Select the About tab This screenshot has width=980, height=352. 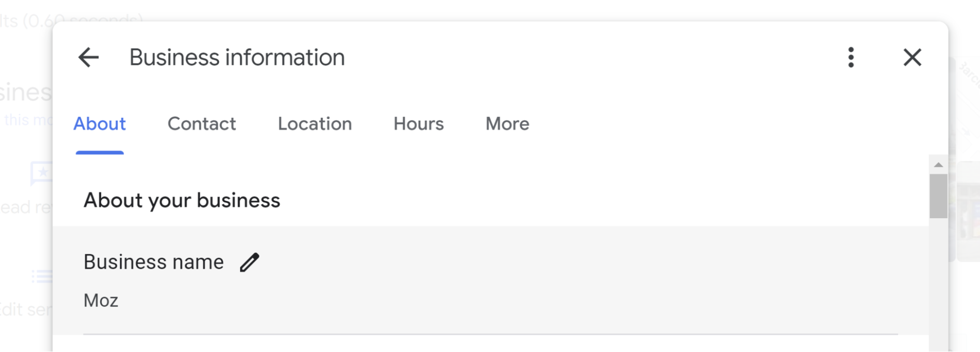[x=100, y=124]
